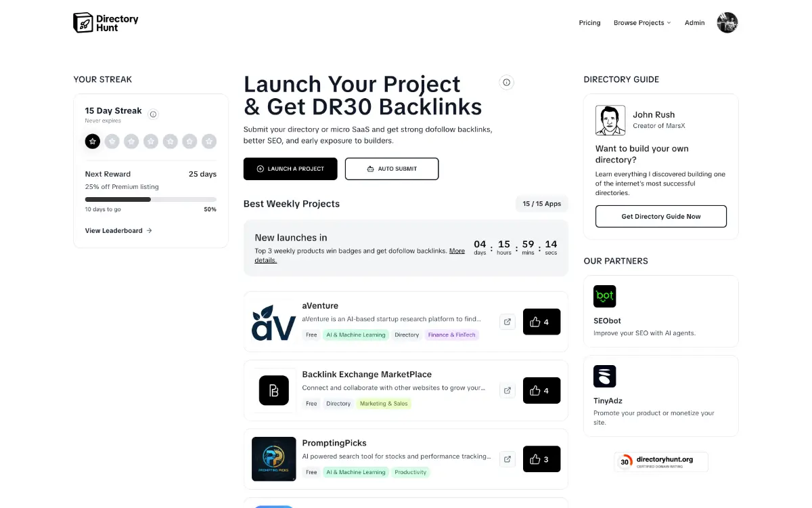The image size is (812, 508).
Task: Click Get Directory Guide Now
Action: coord(660,217)
